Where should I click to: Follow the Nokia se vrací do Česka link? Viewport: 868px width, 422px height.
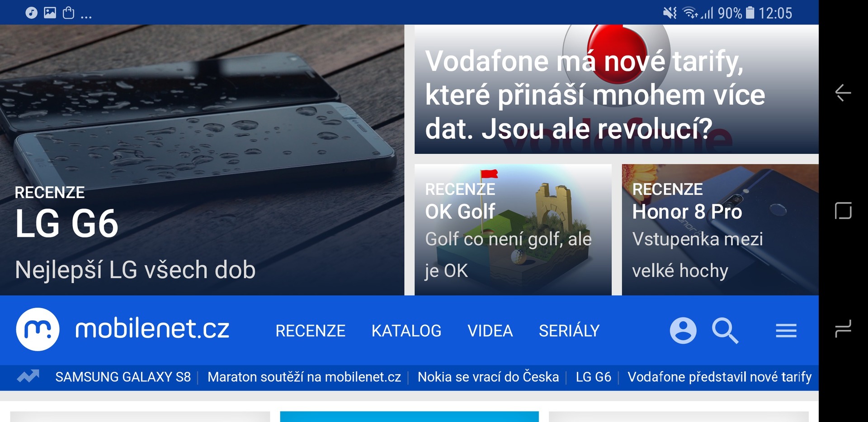tap(488, 377)
